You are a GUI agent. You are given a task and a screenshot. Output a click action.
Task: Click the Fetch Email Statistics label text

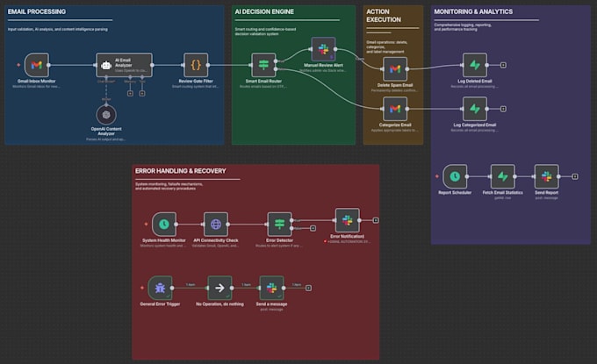(x=502, y=192)
